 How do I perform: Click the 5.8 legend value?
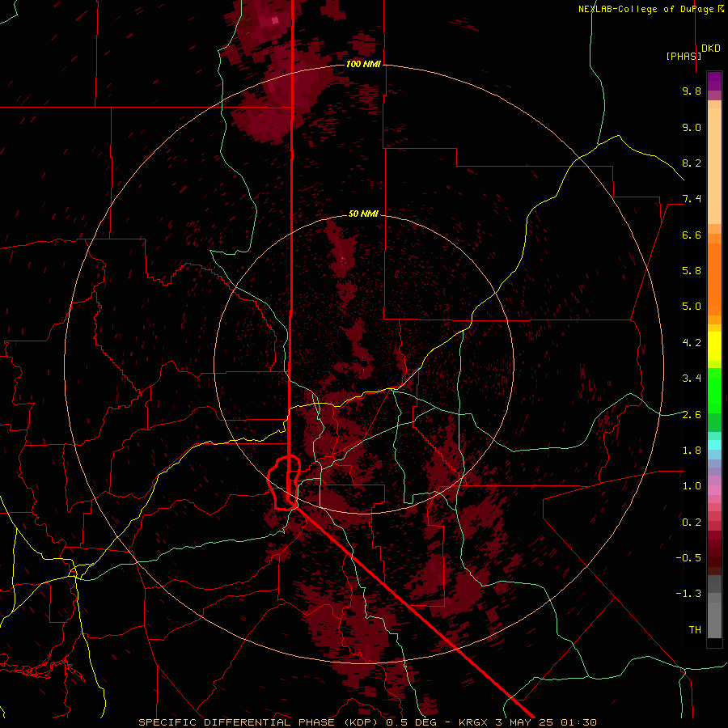pos(692,271)
